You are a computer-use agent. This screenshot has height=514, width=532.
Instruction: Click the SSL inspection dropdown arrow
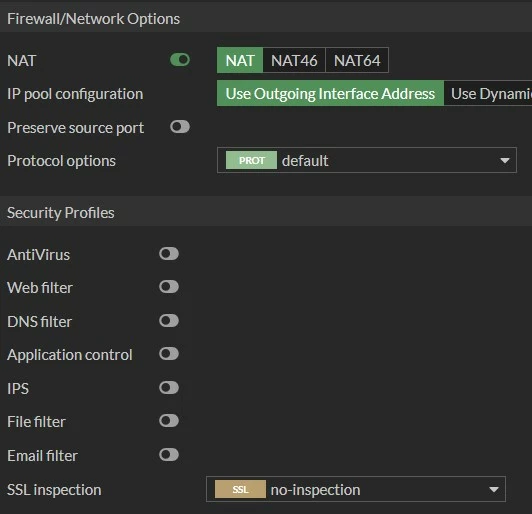(494, 490)
